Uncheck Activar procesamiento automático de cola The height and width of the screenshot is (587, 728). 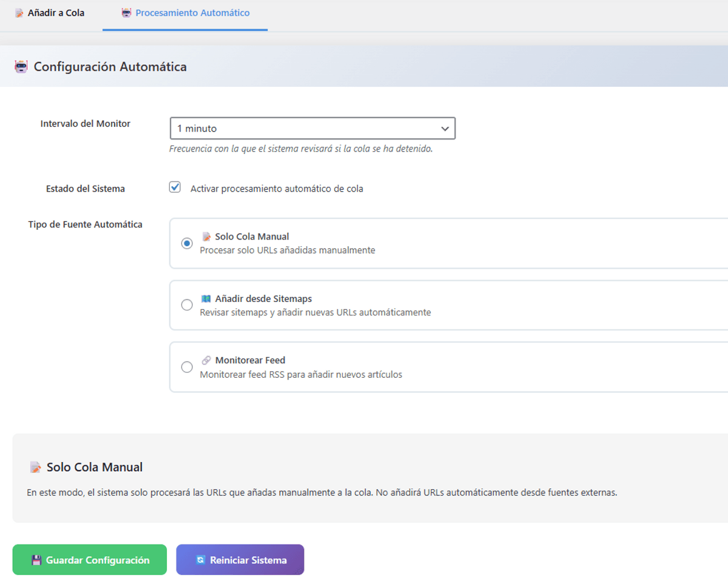[x=175, y=188]
